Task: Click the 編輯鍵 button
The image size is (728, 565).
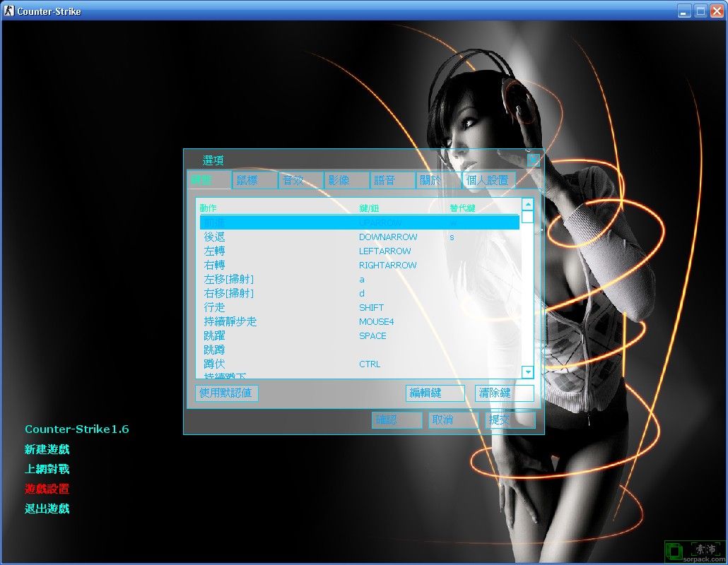Action: pos(435,393)
